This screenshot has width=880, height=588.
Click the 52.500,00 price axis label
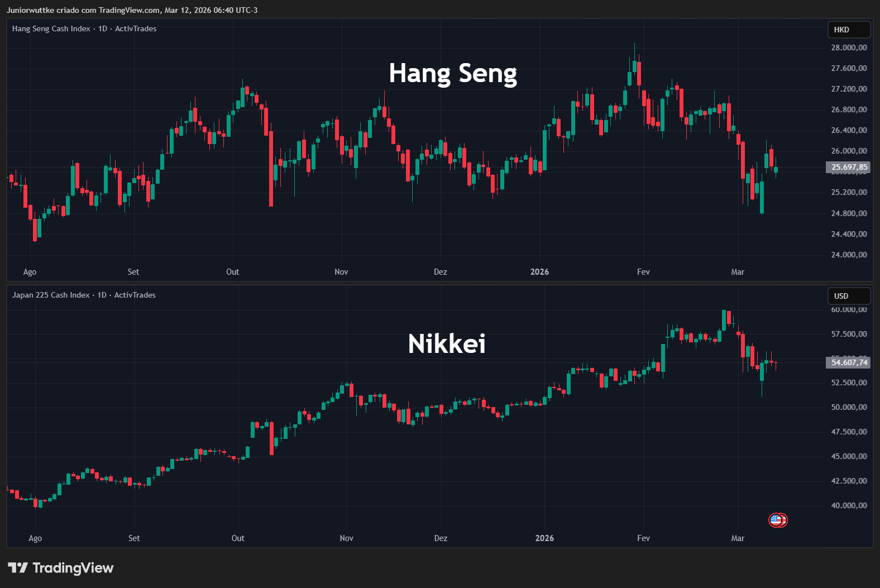[849, 383]
